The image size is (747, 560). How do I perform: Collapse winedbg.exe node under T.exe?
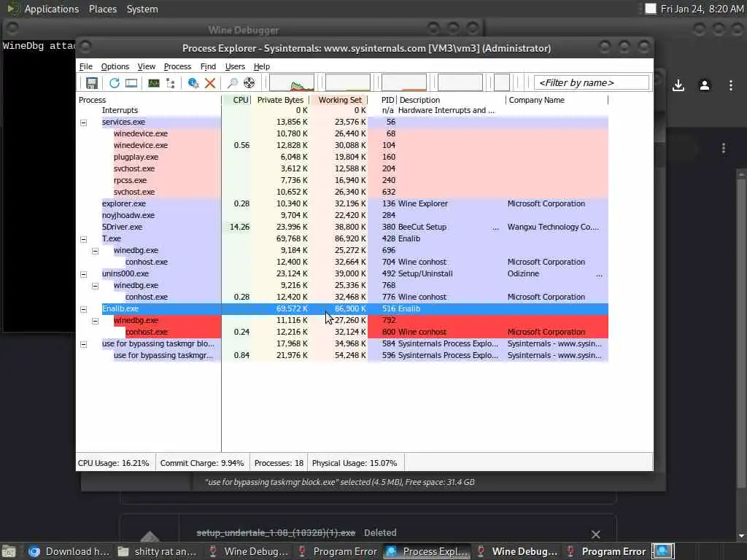click(96, 251)
